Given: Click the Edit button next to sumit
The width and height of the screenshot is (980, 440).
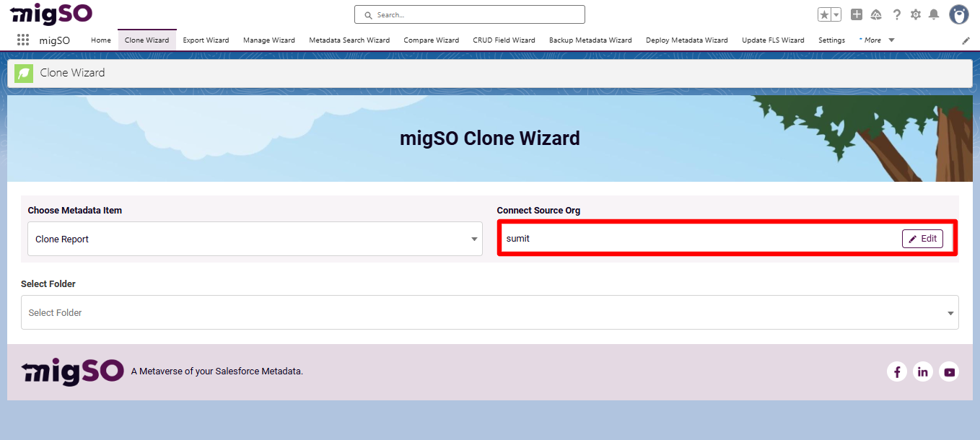Looking at the screenshot, I should (x=922, y=239).
